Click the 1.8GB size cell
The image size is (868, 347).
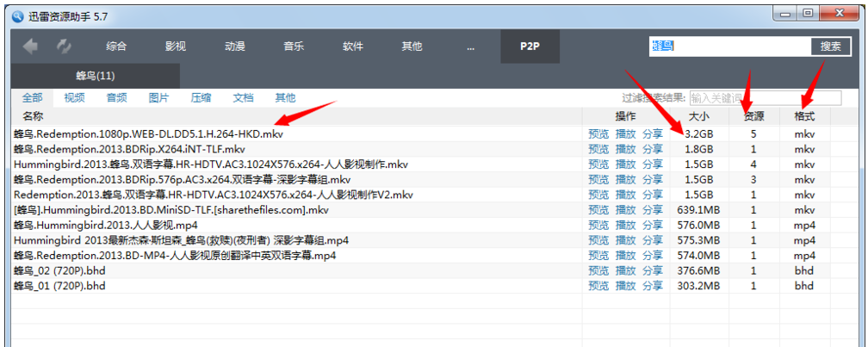[x=698, y=150]
